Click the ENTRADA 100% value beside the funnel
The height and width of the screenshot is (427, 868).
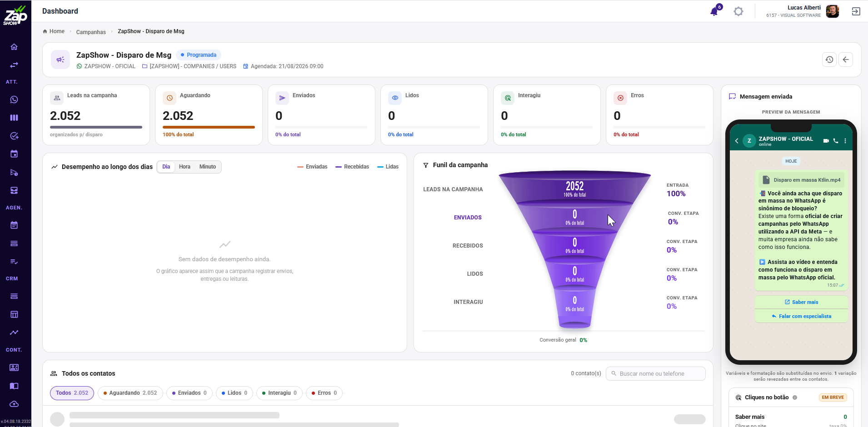coord(676,194)
